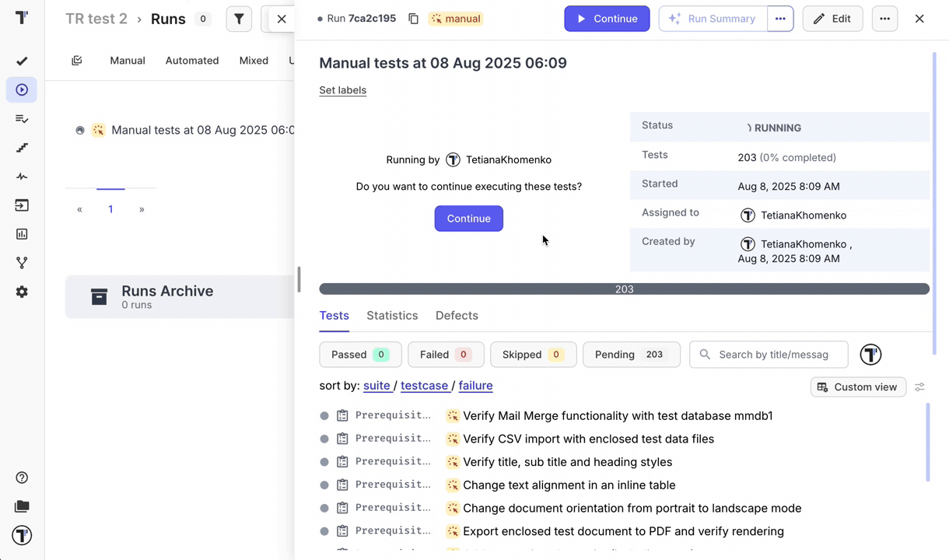Screen dimensions: 949x560
Task: Toggle the Failed 0 filter
Action: coord(446,355)
